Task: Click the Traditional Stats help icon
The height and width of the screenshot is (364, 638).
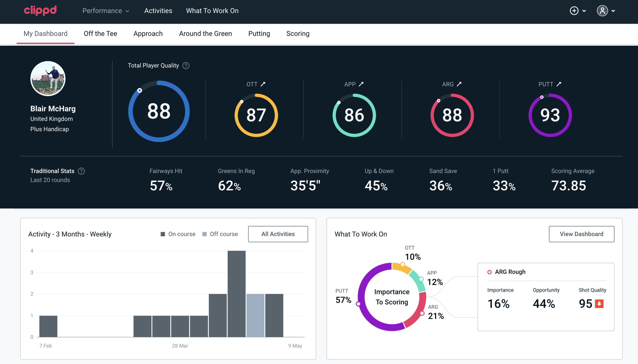Action: point(82,171)
